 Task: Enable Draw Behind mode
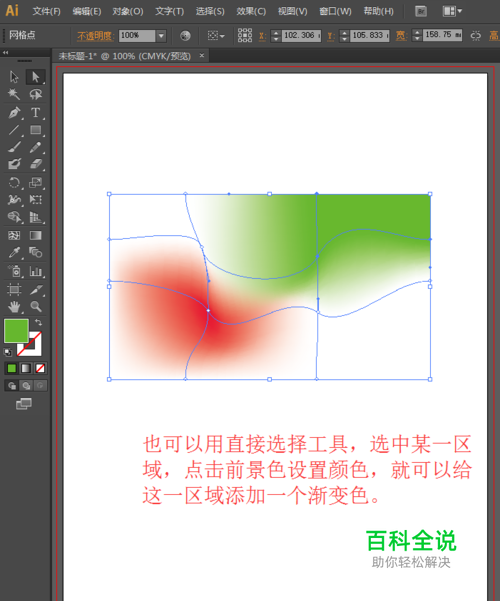[x=26, y=386]
